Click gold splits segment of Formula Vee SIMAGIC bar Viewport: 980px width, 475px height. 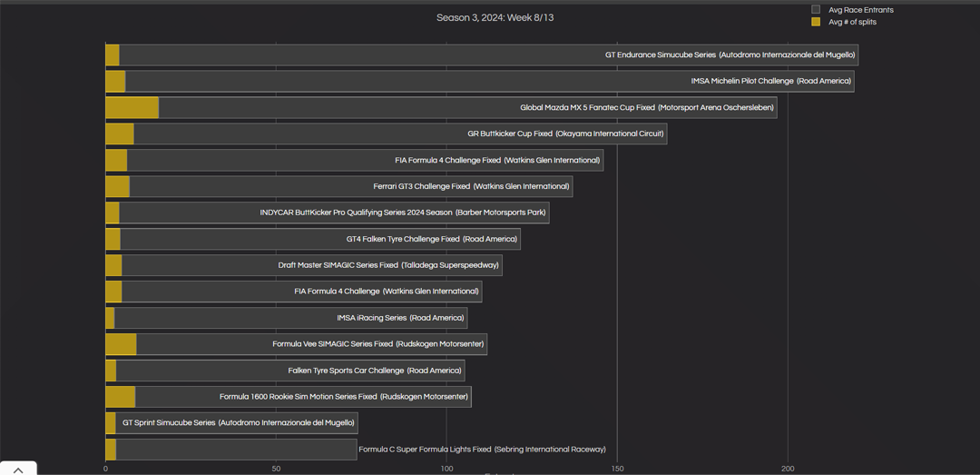click(121, 344)
